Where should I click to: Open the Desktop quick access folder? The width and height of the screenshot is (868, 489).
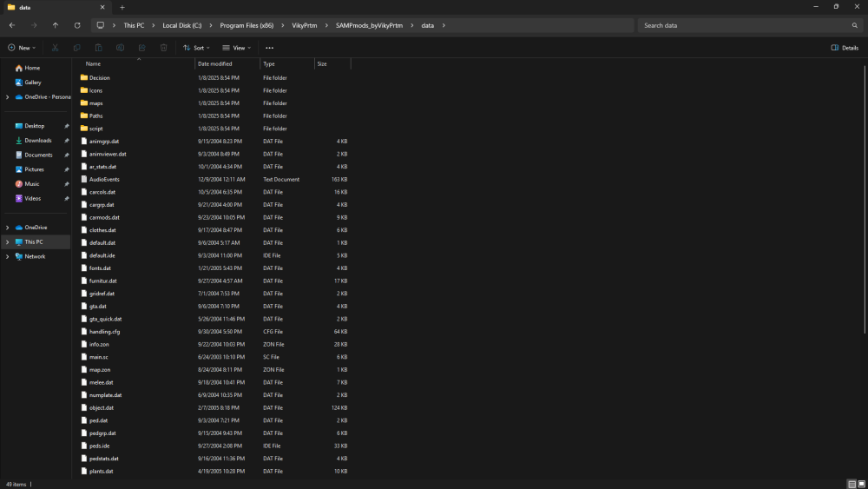pyautogui.click(x=35, y=126)
